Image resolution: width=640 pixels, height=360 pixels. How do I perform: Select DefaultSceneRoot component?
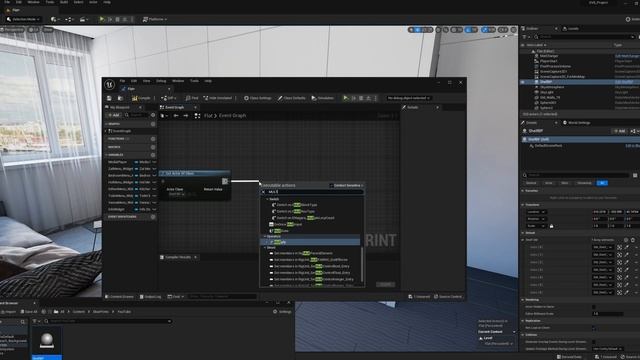548,146
